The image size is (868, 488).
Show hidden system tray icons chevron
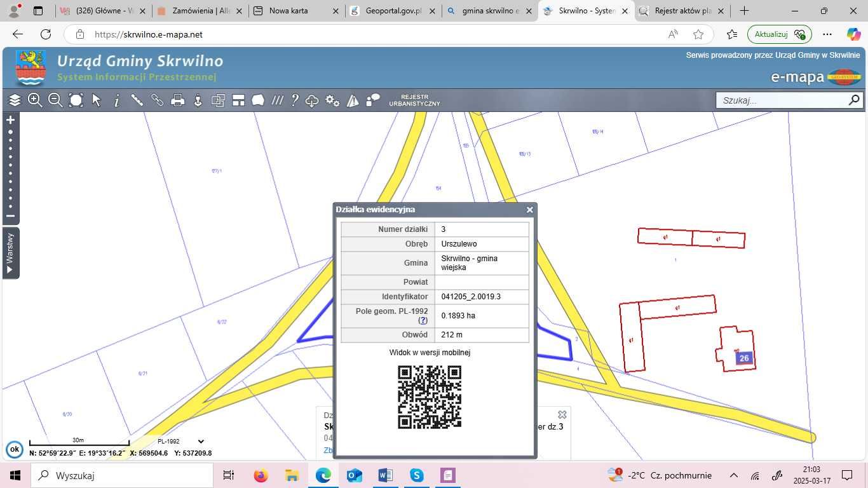point(733,475)
